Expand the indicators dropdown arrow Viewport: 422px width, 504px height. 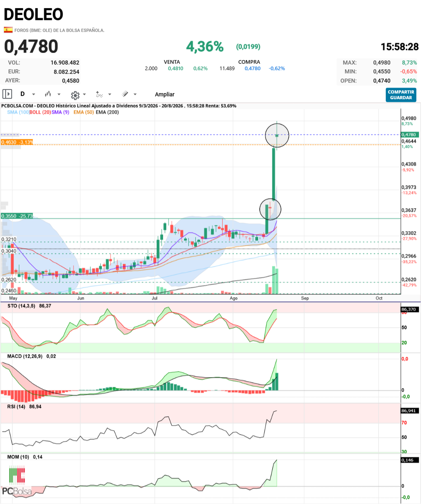110,95
